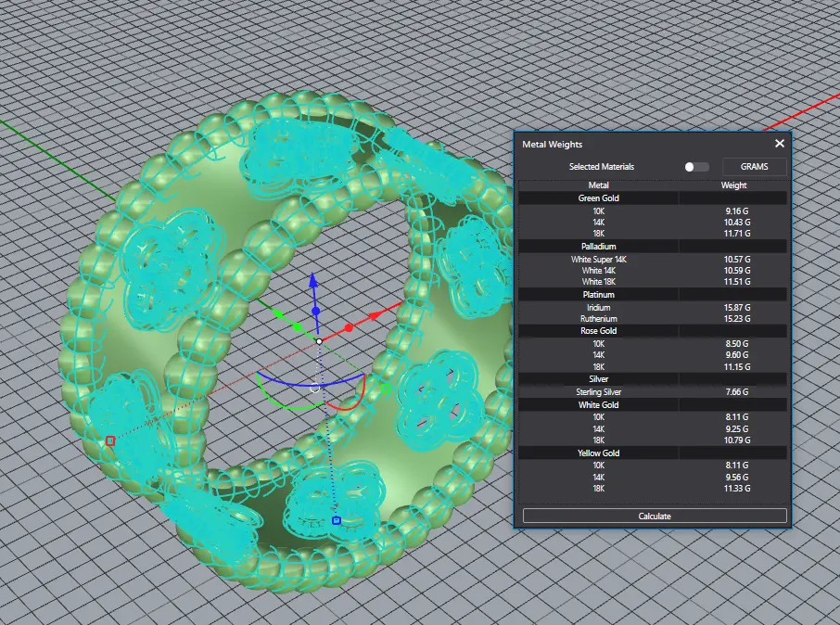The width and height of the screenshot is (840, 625).
Task: Click the red X-axis gumball arrow
Action: click(375, 314)
